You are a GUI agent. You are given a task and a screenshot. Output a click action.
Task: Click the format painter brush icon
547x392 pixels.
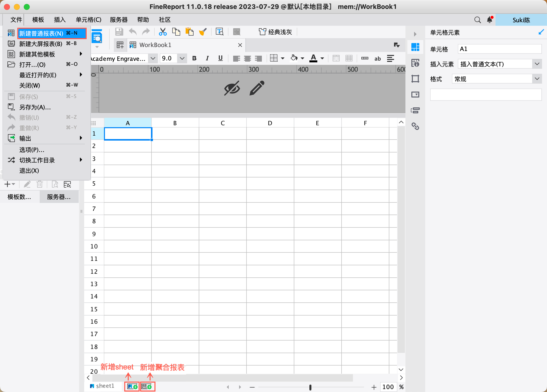(x=203, y=32)
